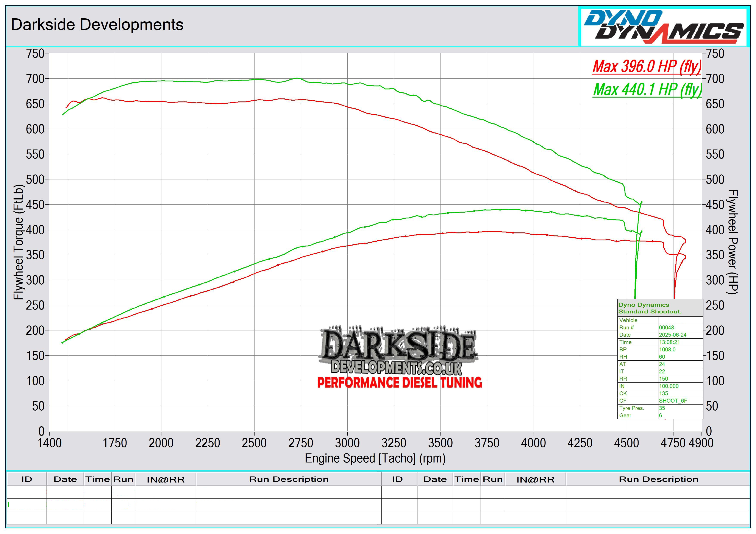Click the 'Run #' row label
The height and width of the screenshot is (534, 756).
tap(626, 327)
